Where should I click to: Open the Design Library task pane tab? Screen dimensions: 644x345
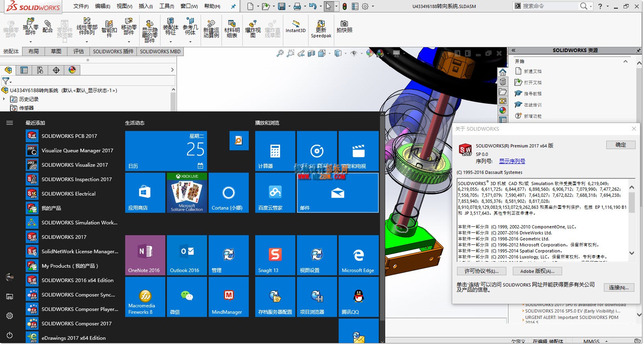coord(503,82)
